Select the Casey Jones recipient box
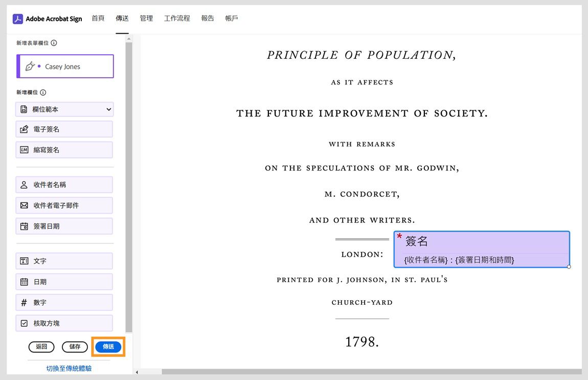Image resolution: width=588 pixels, height=380 pixels. coord(65,66)
